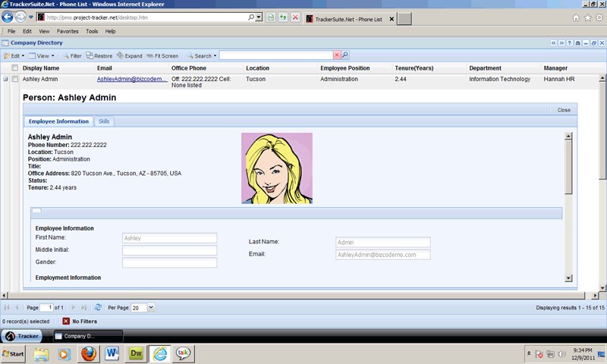This screenshot has width=607, height=364.
Task: Click the Search text input field
Action: click(x=276, y=55)
